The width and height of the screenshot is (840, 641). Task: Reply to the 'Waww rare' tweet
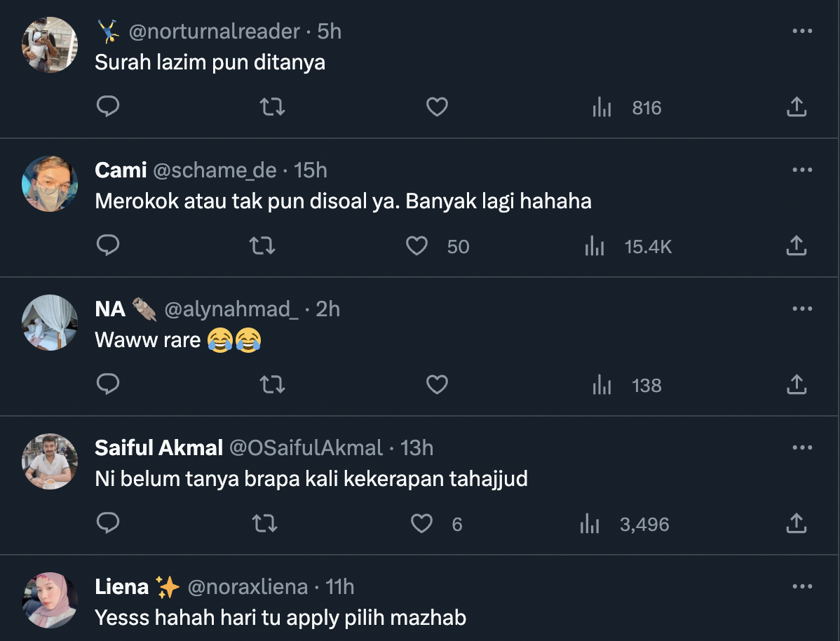point(108,385)
